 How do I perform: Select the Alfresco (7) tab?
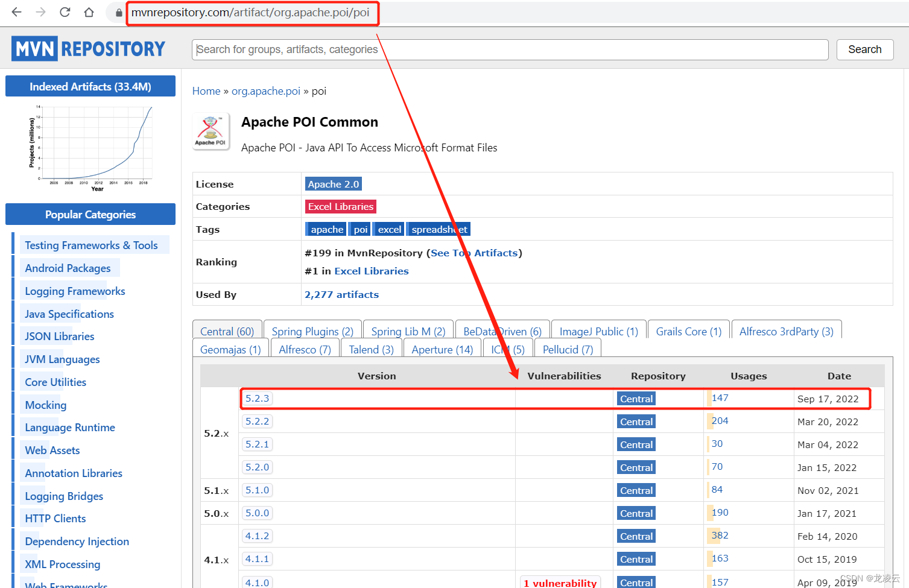pyautogui.click(x=305, y=349)
